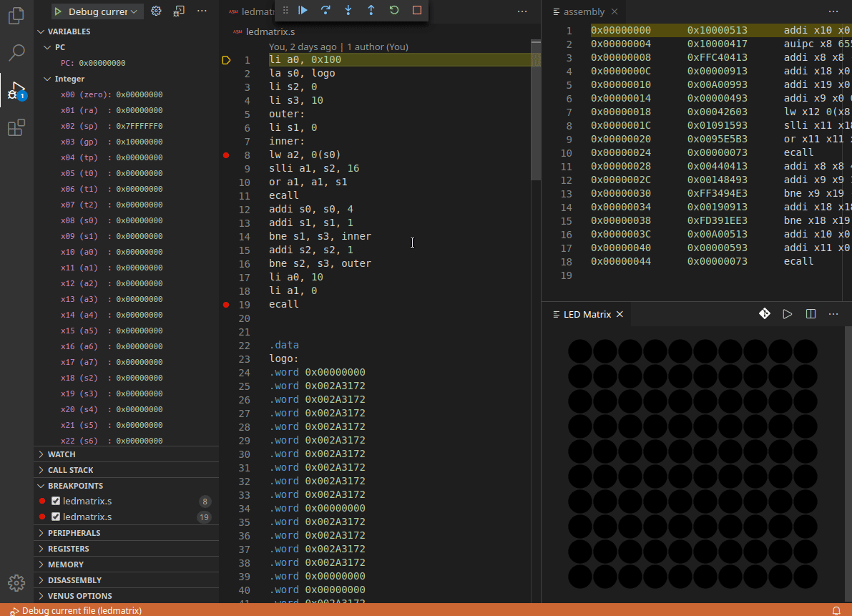Expand the WATCH section
The height and width of the screenshot is (616, 852).
tap(126, 454)
